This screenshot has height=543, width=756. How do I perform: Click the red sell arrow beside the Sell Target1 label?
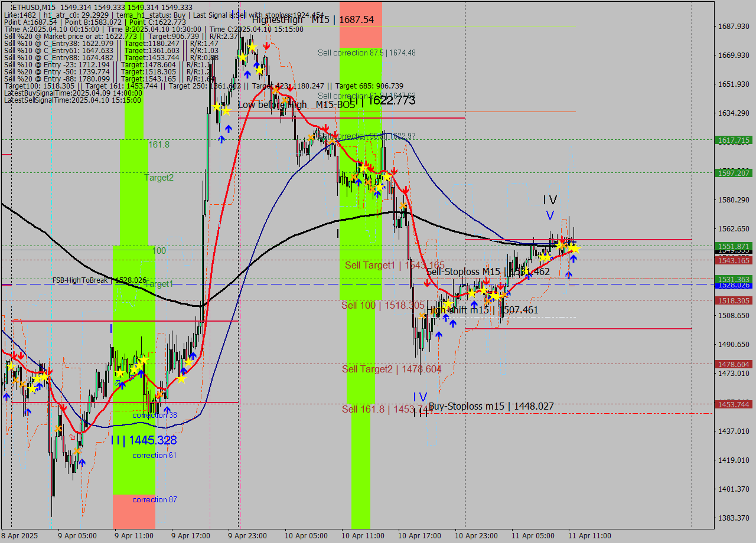click(x=427, y=283)
